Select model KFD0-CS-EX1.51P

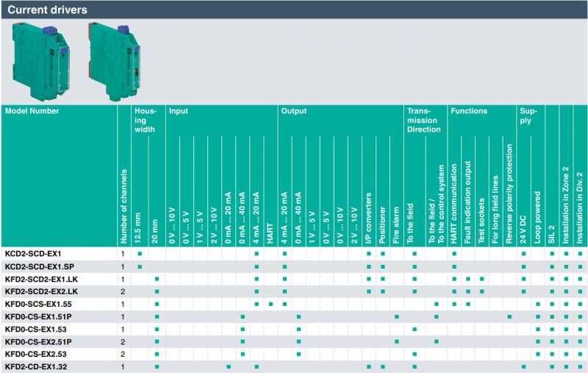tap(38, 316)
